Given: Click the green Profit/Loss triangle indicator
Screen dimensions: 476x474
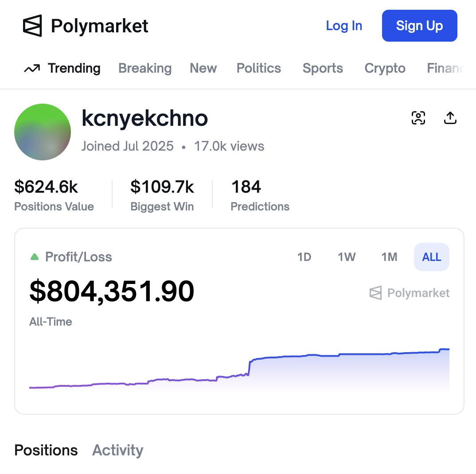Looking at the screenshot, I should pyautogui.click(x=35, y=257).
